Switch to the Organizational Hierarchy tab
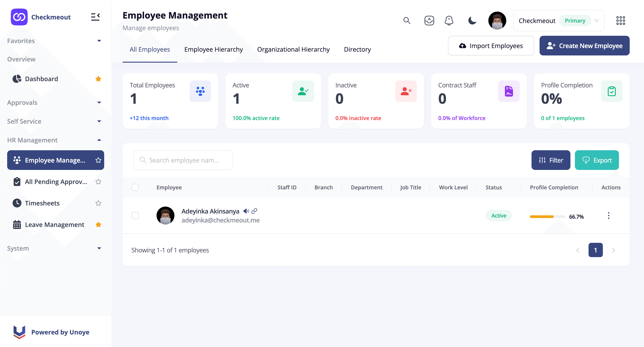This screenshot has height=347, width=644. 293,49
